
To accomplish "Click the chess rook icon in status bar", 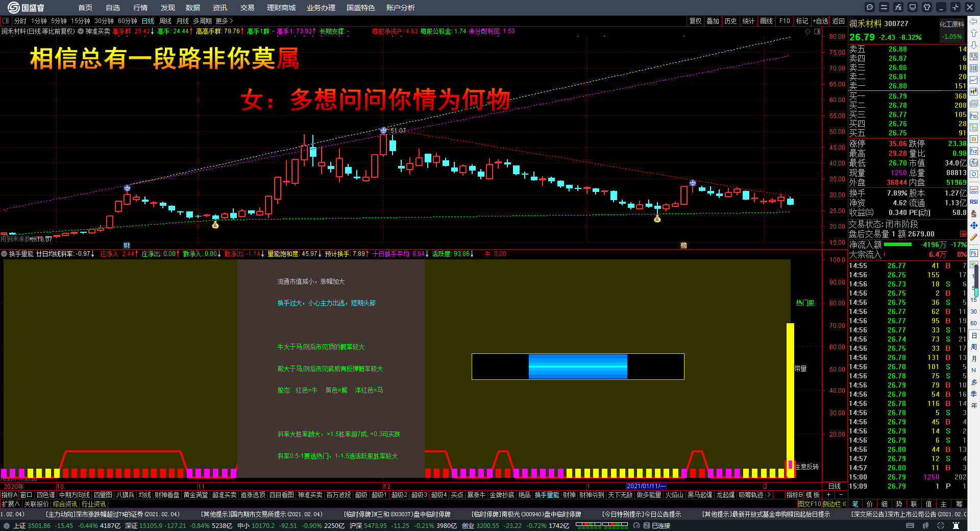I will coord(956,525).
